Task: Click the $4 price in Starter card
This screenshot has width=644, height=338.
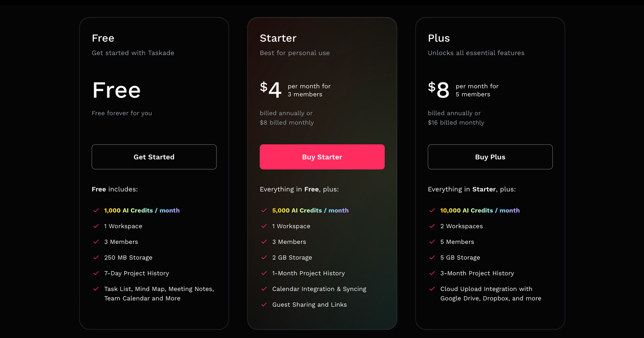Action: 271,90
